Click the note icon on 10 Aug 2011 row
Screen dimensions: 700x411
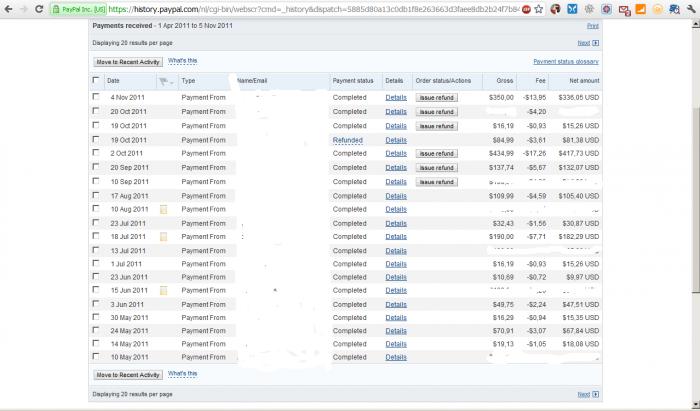point(163,209)
